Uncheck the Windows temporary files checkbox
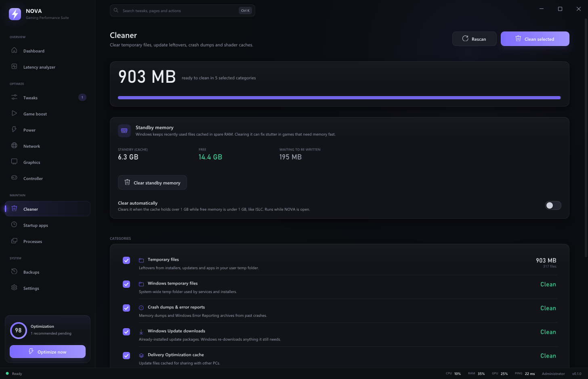Viewport: 588px width, 379px height. 126,284
